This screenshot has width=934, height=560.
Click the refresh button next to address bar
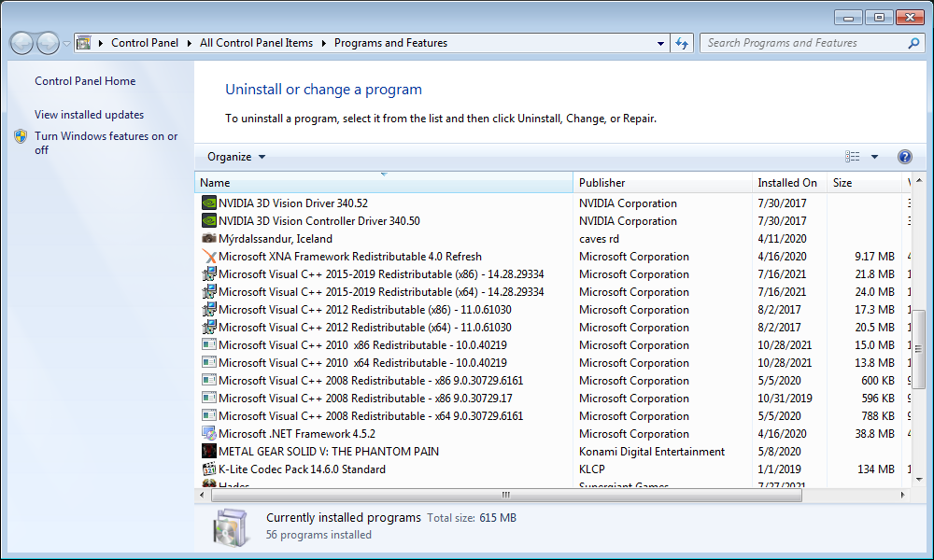pyautogui.click(x=682, y=43)
